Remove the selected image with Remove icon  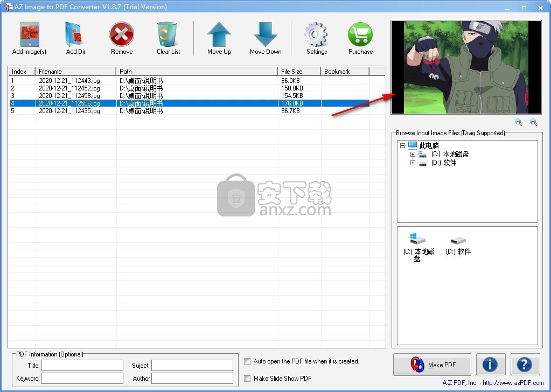coord(122,34)
